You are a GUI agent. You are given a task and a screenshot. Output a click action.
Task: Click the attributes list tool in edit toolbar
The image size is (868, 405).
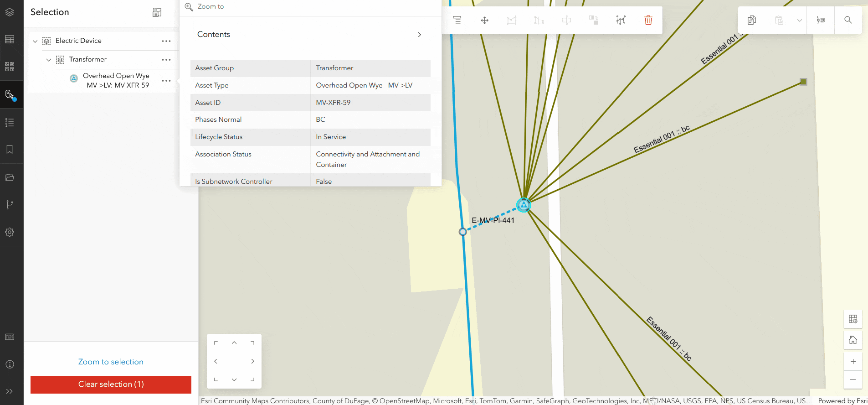(457, 20)
